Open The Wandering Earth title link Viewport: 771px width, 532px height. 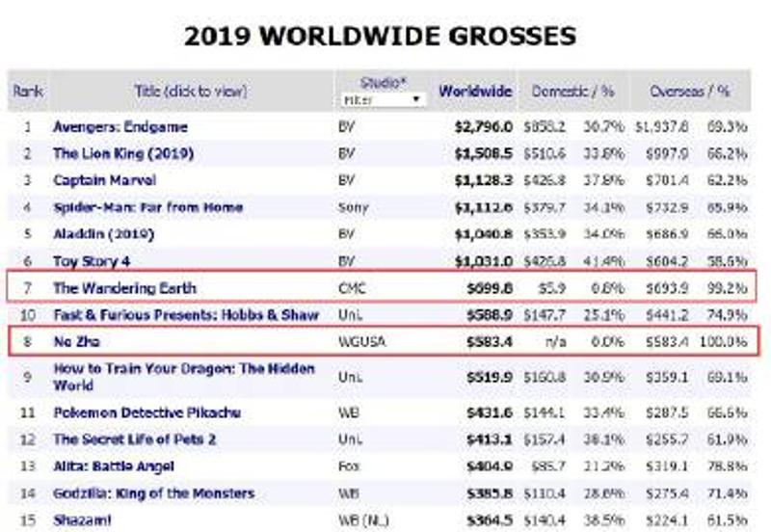(124, 288)
